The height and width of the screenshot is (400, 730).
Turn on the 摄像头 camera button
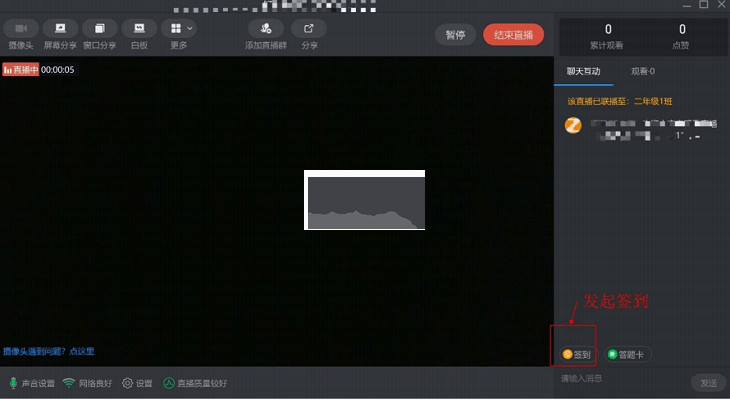pyautogui.click(x=21, y=28)
